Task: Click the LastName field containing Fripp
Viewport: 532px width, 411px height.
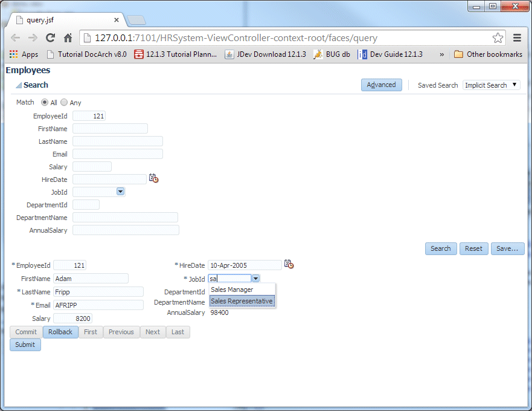Action: click(98, 292)
